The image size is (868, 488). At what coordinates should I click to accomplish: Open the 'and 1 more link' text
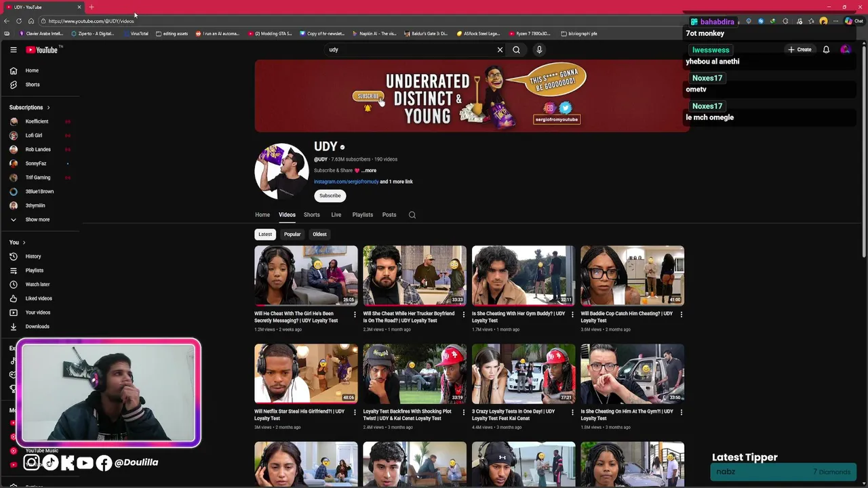click(396, 182)
